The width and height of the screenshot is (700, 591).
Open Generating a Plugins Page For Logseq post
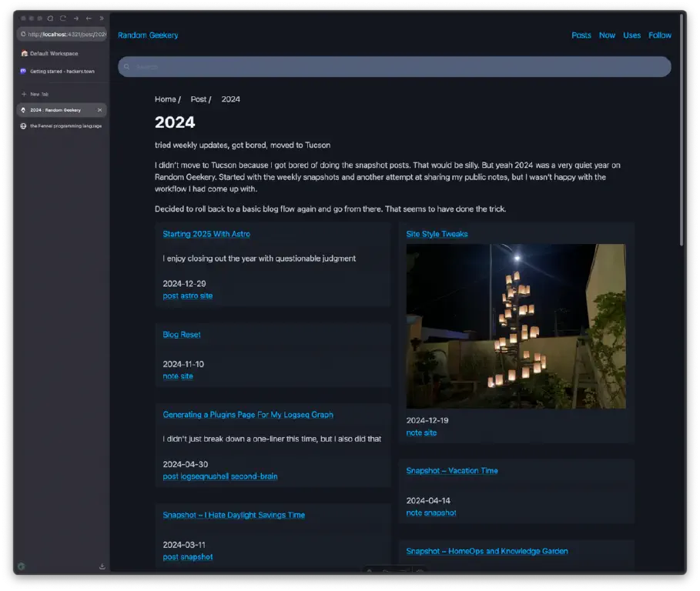coord(248,415)
